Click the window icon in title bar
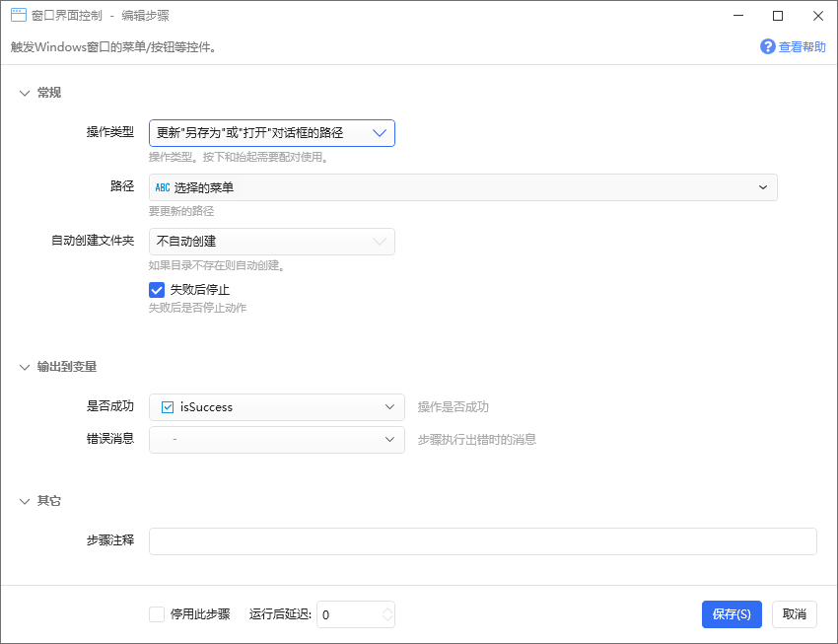The height and width of the screenshot is (644, 838). 19,15
